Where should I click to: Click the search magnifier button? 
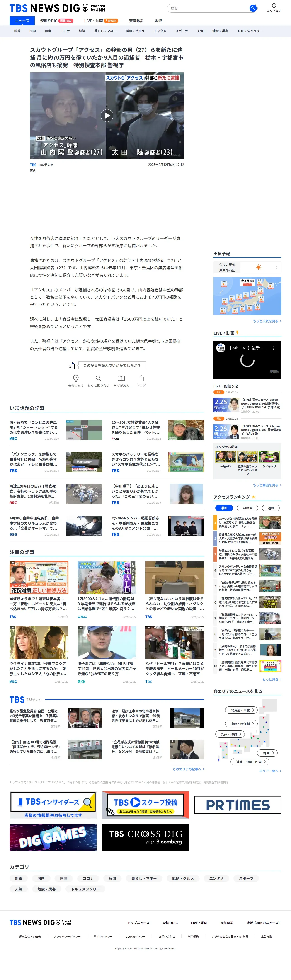tap(252, 8)
